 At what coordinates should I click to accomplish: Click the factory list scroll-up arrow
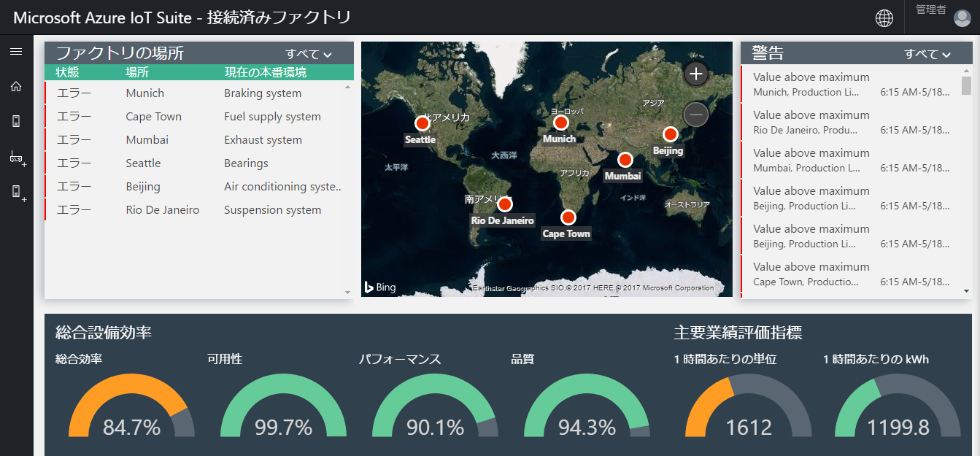[348, 87]
